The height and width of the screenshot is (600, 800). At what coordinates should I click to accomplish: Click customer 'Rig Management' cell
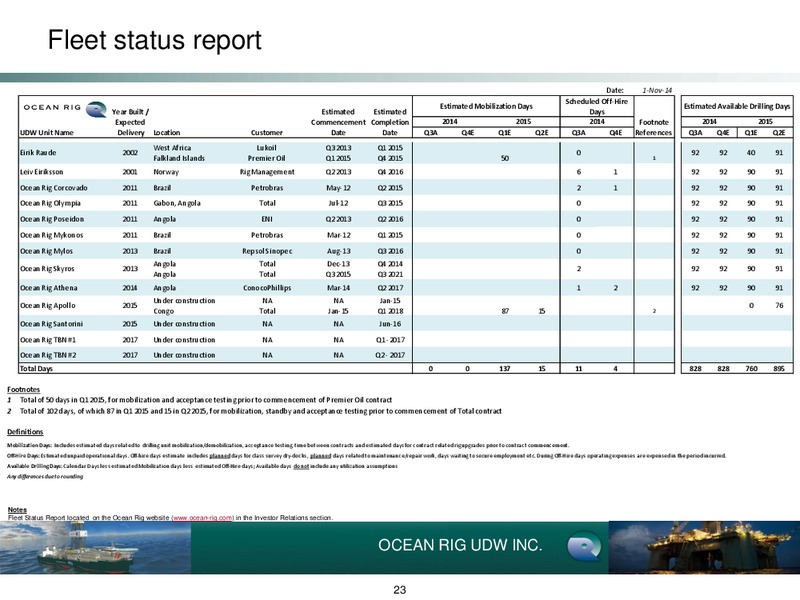[267, 172]
